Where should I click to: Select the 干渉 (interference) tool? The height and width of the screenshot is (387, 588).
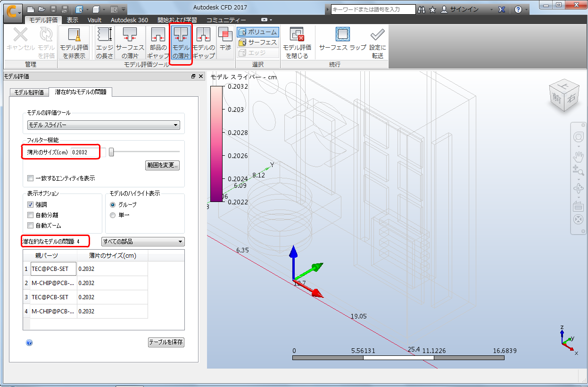225,39
